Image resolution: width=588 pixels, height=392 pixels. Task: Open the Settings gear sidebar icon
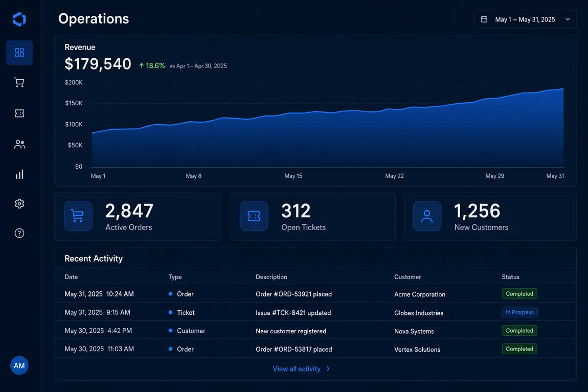pyautogui.click(x=19, y=203)
